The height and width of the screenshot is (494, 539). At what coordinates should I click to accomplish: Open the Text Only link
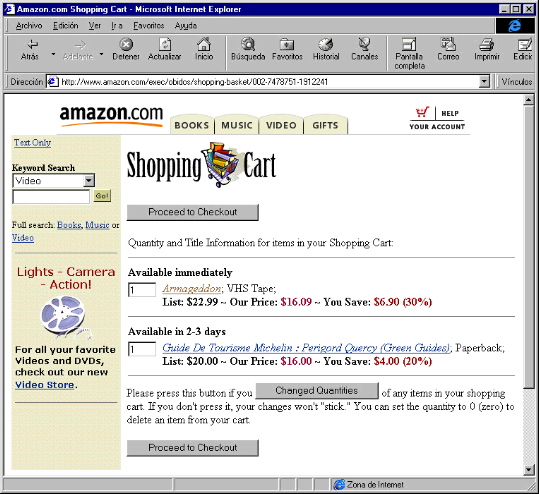(x=32, y=143)
